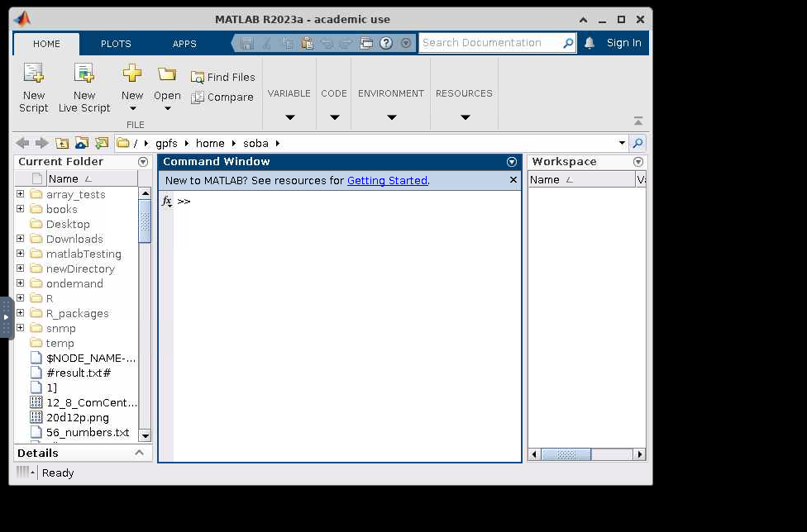
Task: Collapse the Details panel chevron
Action: [139, 453]
